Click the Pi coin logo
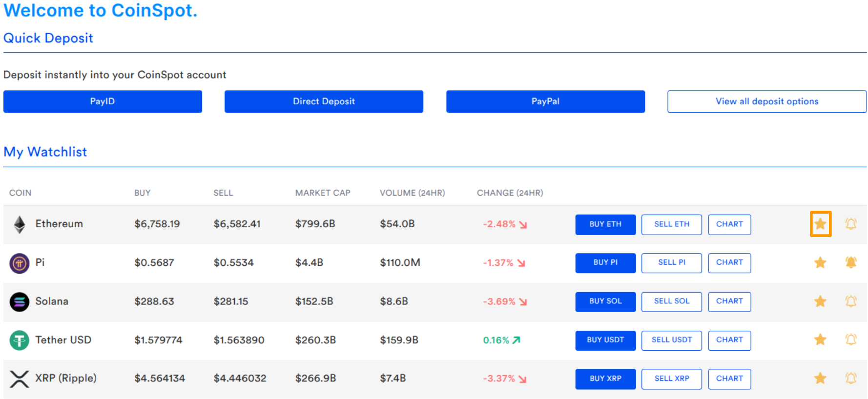This screenshot has height=399, width=868. click(20, 263)
